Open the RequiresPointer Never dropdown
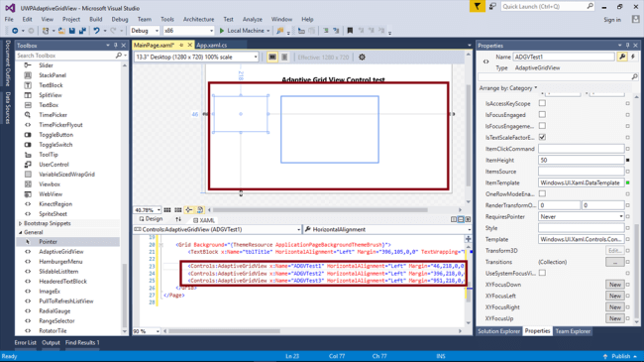Image resolution: width=644 pixels, height=362 pixels. click(x=582, y=216)
